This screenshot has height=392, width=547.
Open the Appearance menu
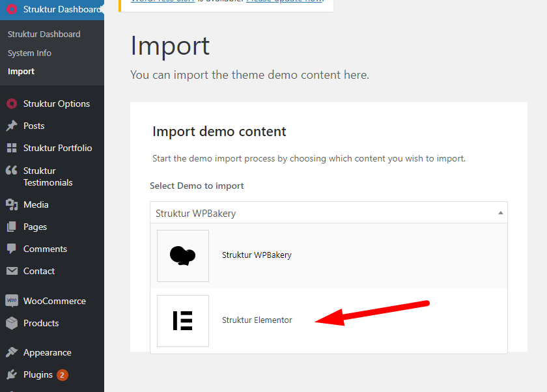[x=52, y=352]
